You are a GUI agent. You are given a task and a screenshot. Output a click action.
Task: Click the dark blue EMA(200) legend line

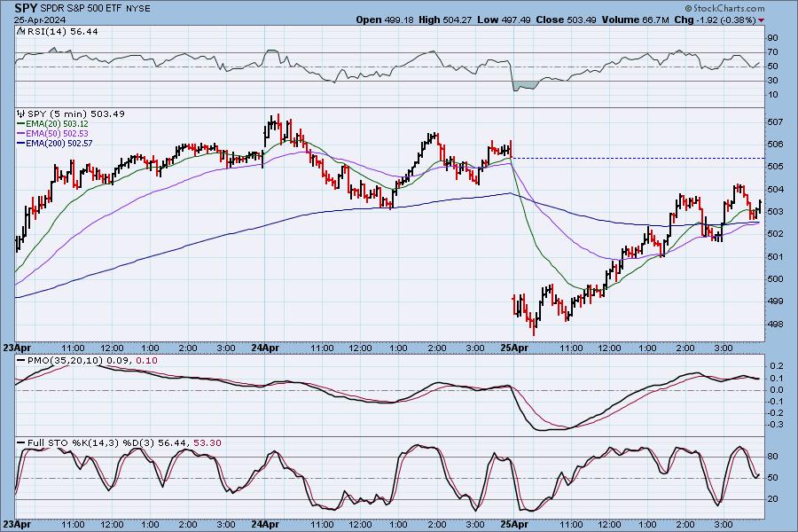tap(21, 144)
